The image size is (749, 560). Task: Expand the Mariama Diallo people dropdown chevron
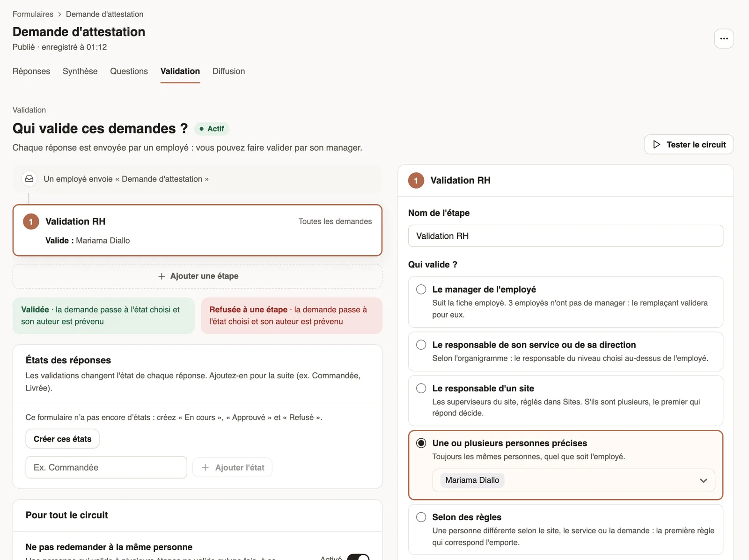click(703, 480)
